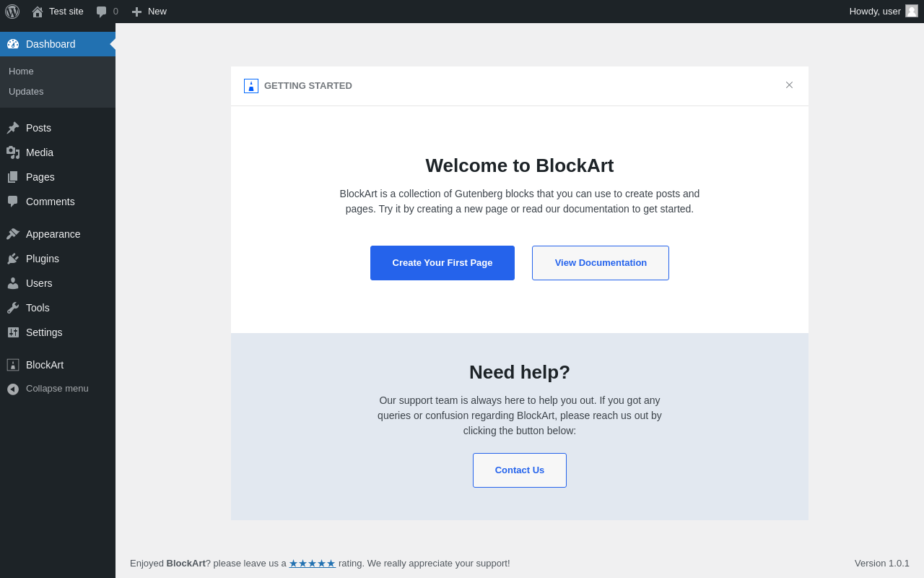Image resolution: width=924 pixels, height=578 pixels.
Task: Click the BlockArt sidebar logo icon
Action: point(13,365)
